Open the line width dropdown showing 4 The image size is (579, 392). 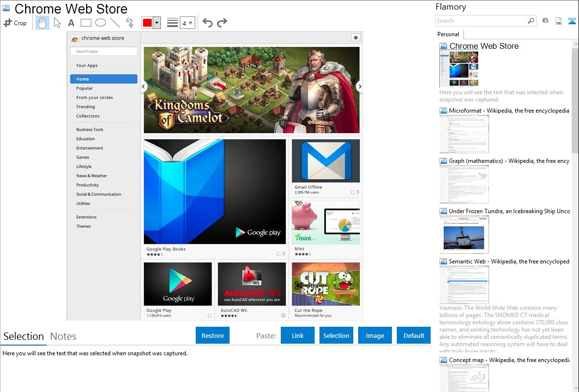[x=187, y=23]
